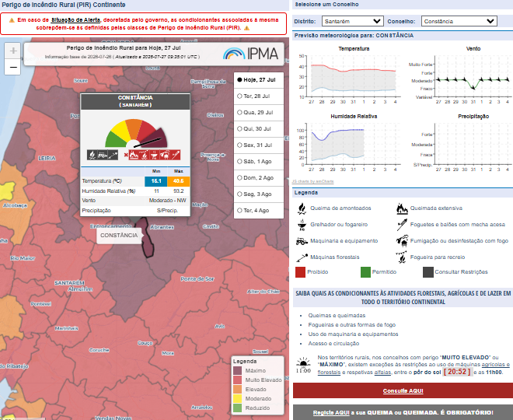
Task: Open the Consulte AQUI link
Action: click(x=403, y=391)
